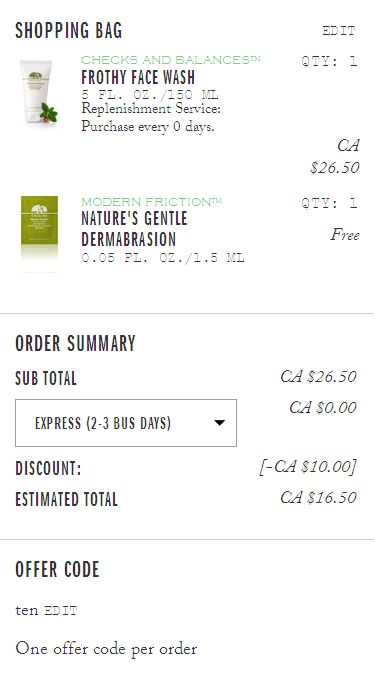Edit the applied offer code 'ten'
Screen dimensions: 375x679
tap(61, 611)
